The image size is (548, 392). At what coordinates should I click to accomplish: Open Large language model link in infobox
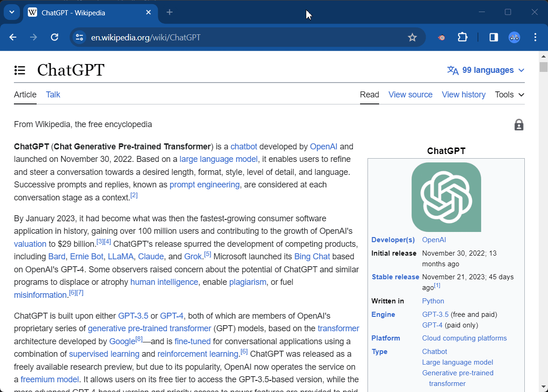click(x=458, y=362)
